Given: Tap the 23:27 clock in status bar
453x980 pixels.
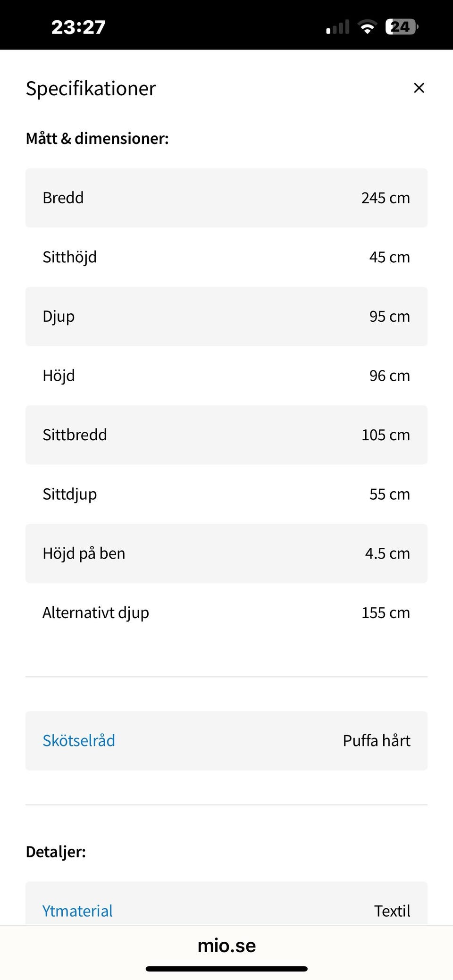Looking at the screenshot, I should 78,27.
